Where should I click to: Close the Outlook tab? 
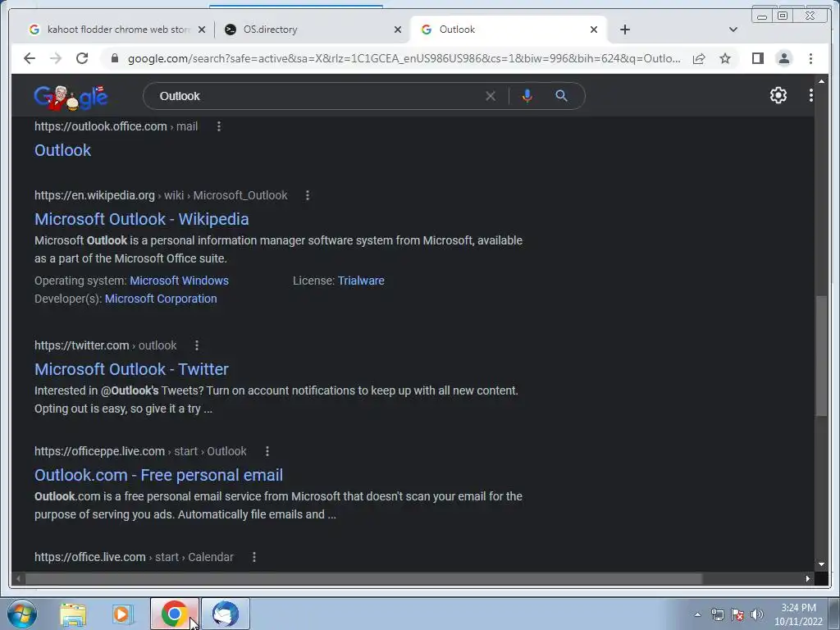(594, 30)
